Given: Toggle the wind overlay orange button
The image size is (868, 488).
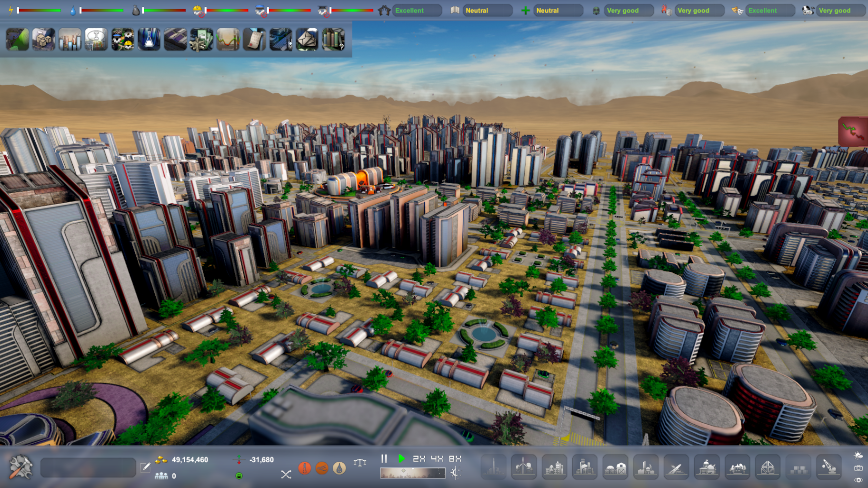Looking at the screenshot, I should 322,468.
